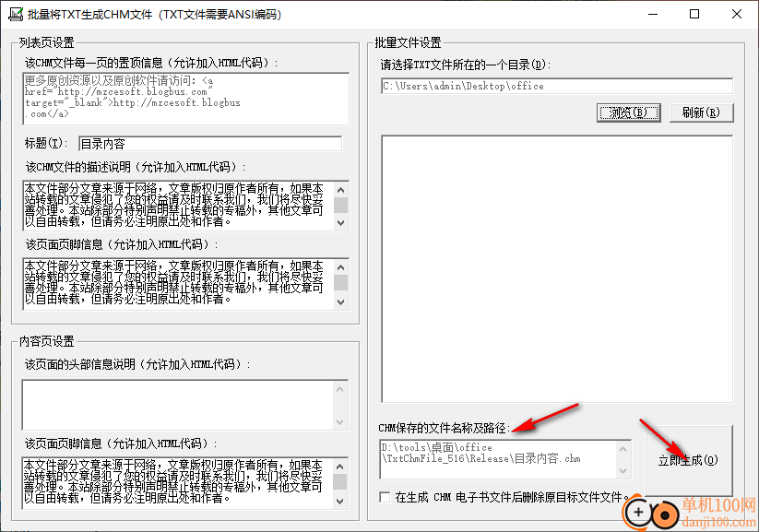The image size is (759, 532).
Task: Click up arrow of list footer scrollbar
Action: (341, 267)
